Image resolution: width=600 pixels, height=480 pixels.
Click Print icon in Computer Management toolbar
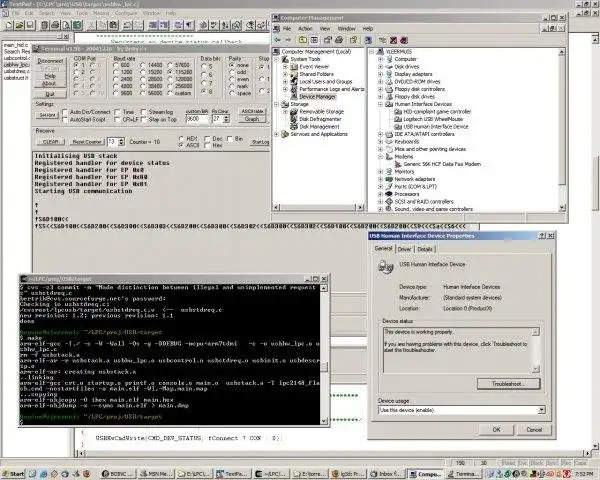339,40
